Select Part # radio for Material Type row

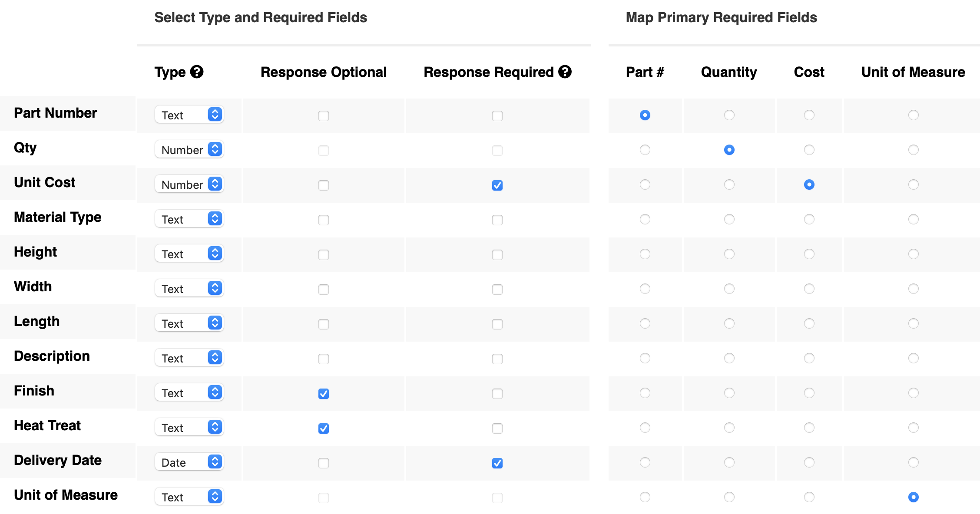645,219
